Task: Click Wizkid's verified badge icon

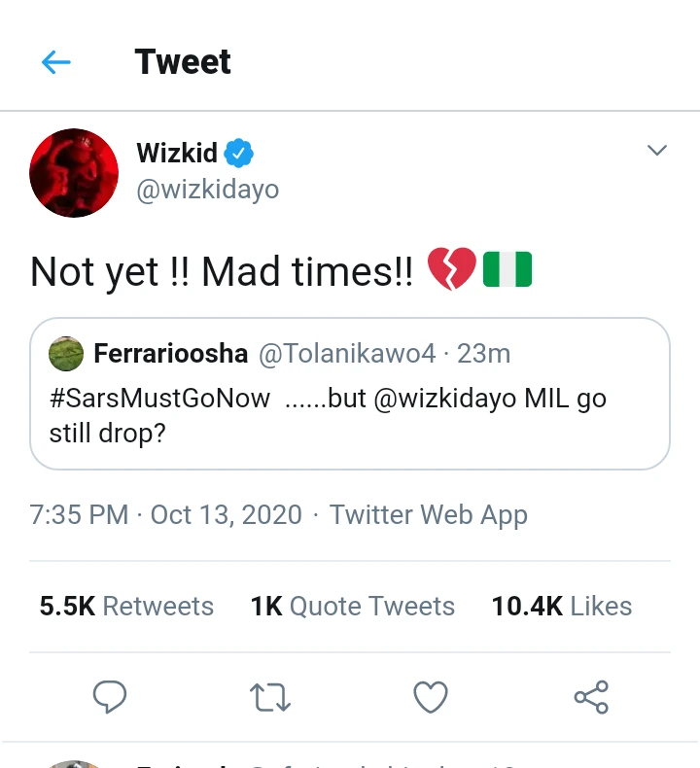Action: (239, 153)
